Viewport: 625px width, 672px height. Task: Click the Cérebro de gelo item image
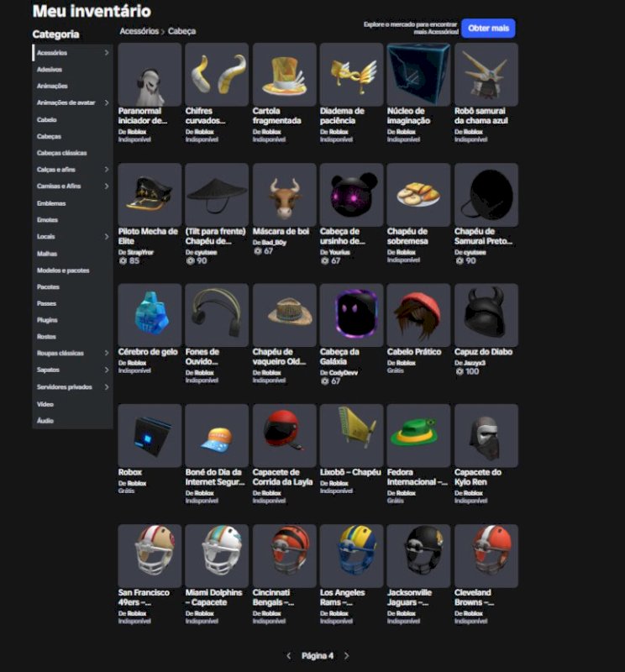click(x=150, y=315)
